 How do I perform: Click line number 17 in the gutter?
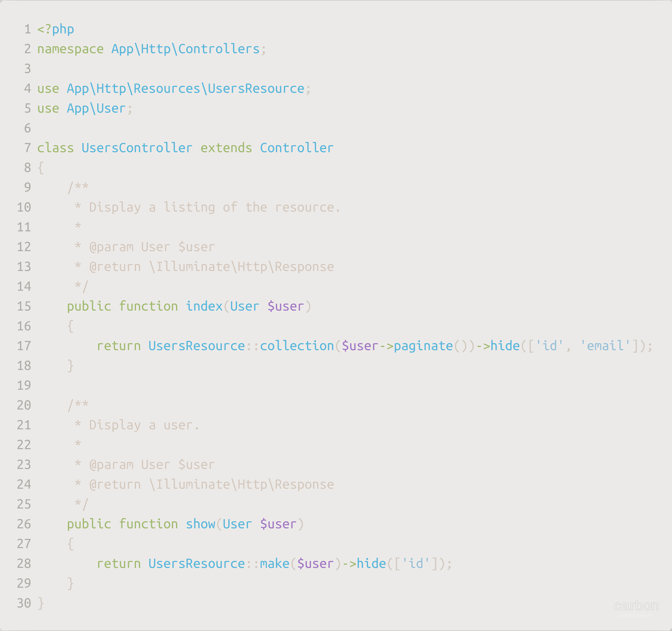coord(24,346)
